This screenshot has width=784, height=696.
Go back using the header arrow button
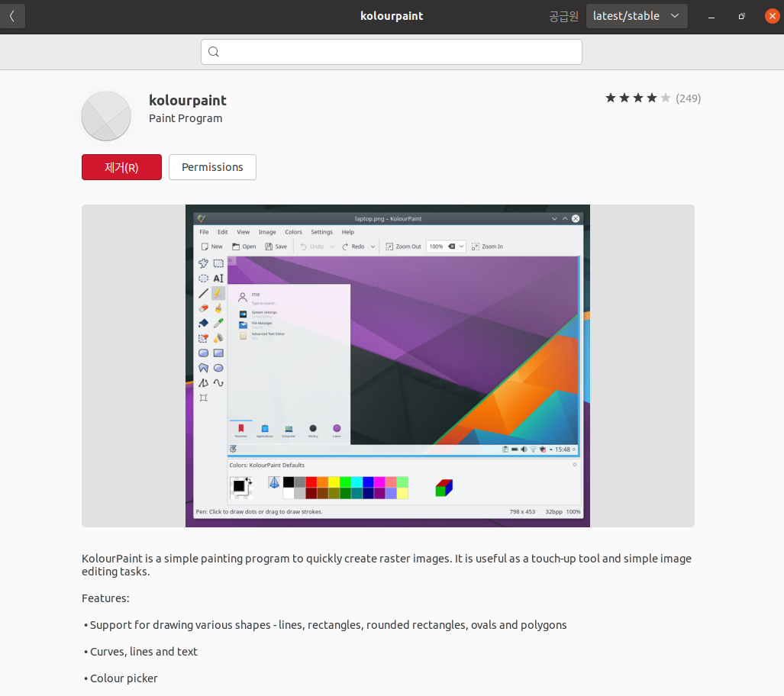[x=12, y=16]
